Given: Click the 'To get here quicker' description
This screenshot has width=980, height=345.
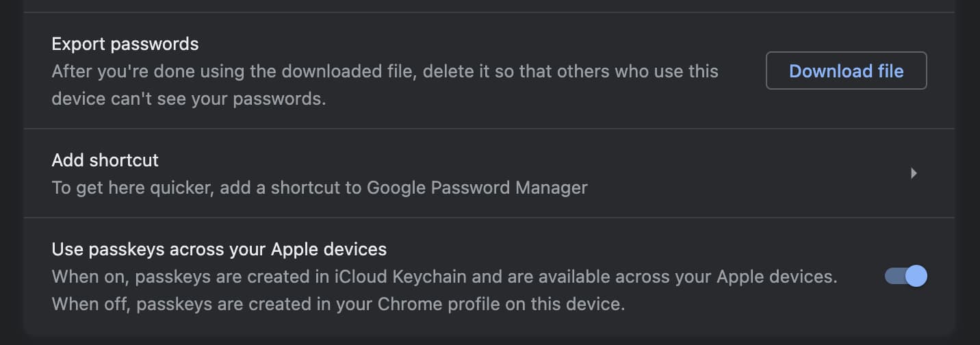Looking at the screenshot, I should [205, 188].
